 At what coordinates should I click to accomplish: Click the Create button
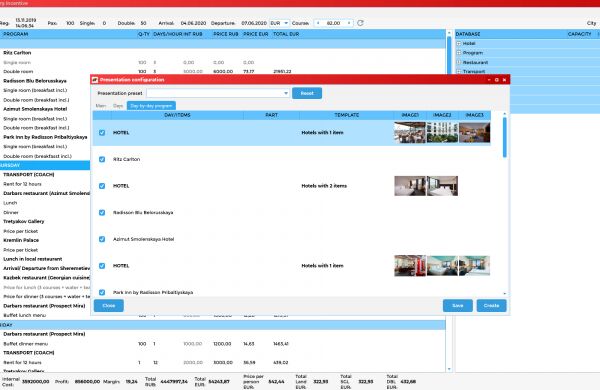click(x=491, y=305)
